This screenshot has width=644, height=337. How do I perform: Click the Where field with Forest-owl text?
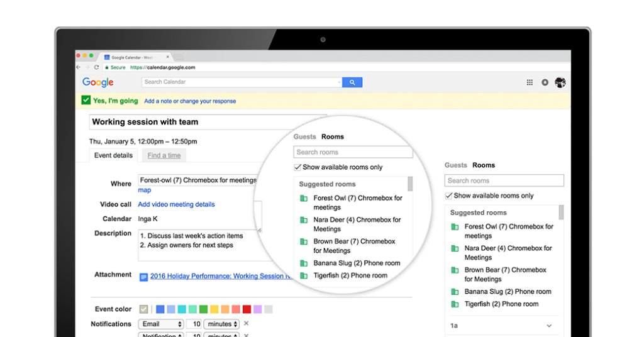point(198,180)
